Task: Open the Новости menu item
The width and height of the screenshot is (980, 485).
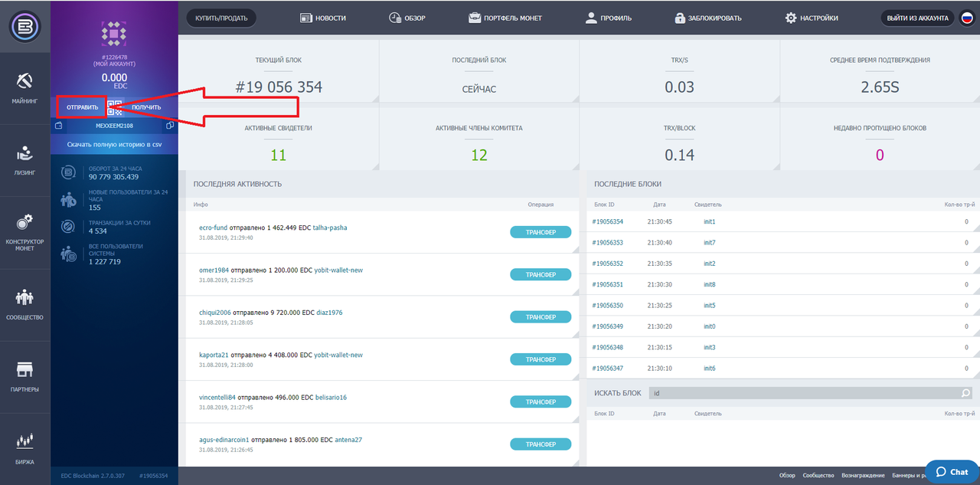Action: pyautogui.click(x=322, y=18)
